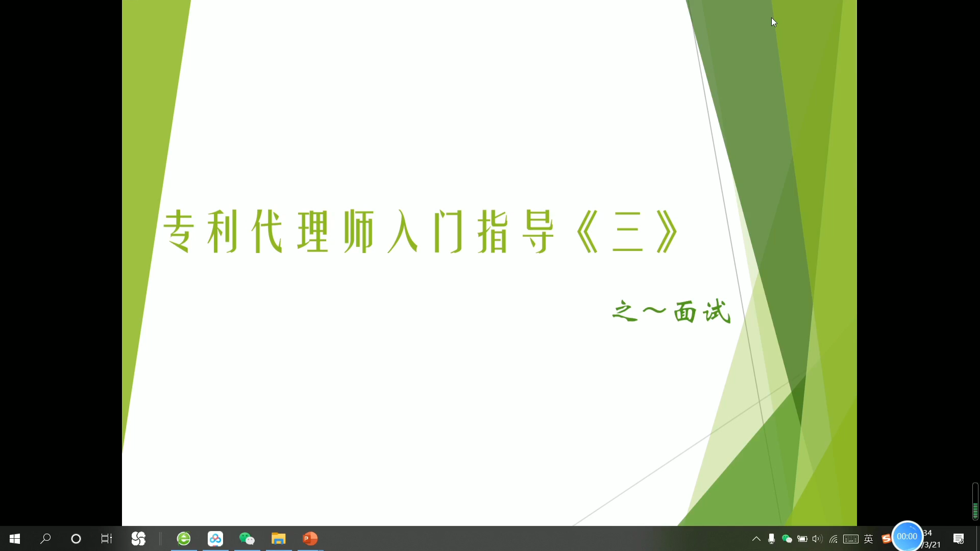The height and width of the screenshot is (551, 980).
Task: Open the touch keyboard icon
Action: [851, 539]
